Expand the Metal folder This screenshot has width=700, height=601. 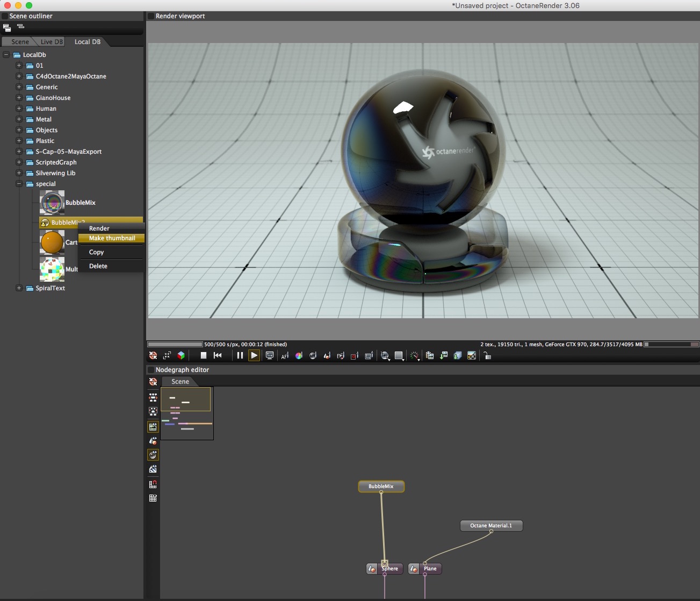coord(19,119)
